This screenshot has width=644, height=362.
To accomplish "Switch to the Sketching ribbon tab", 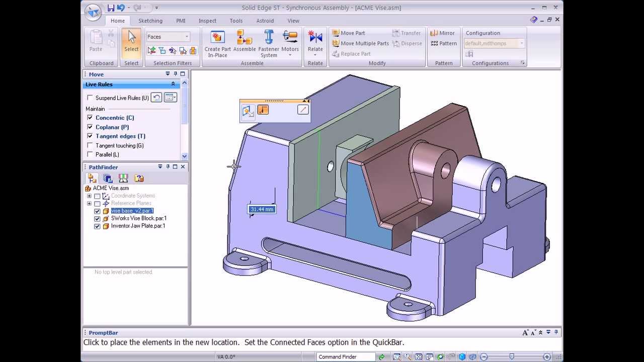I will tap(150, 21).
